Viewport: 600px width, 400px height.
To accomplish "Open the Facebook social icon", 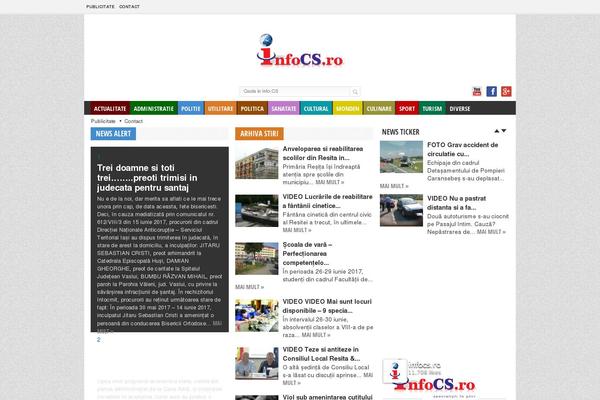I will point(491,91).
